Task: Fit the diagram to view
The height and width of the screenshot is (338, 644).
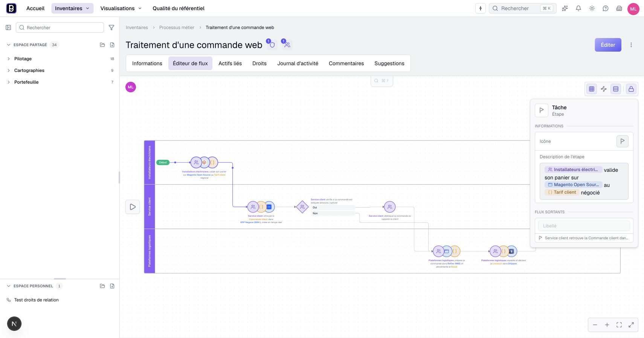Action: click(619, 325)
